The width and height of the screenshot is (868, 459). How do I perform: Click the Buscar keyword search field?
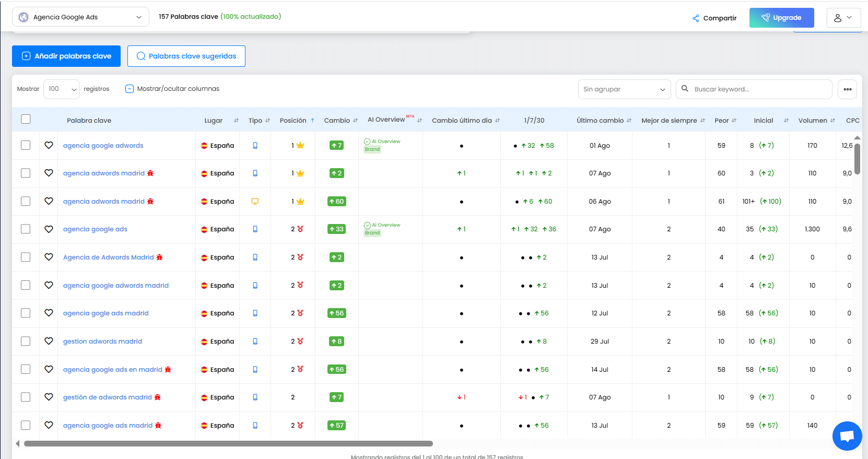pos(760,89)
